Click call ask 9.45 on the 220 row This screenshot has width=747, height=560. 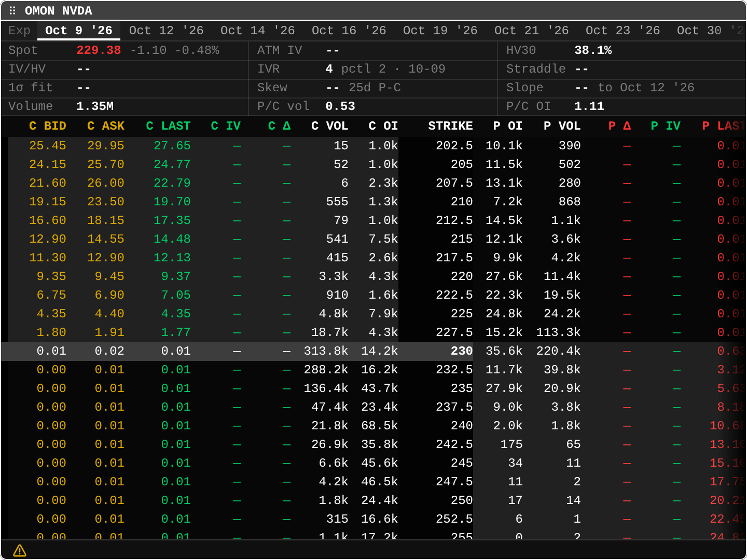click(109, 276)
